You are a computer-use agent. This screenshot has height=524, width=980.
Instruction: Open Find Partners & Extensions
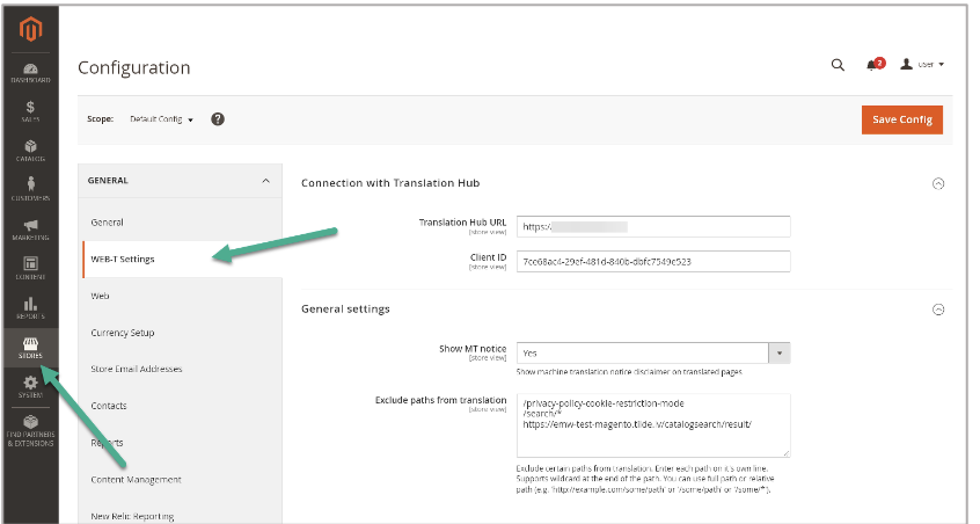(x=31, y=431)
